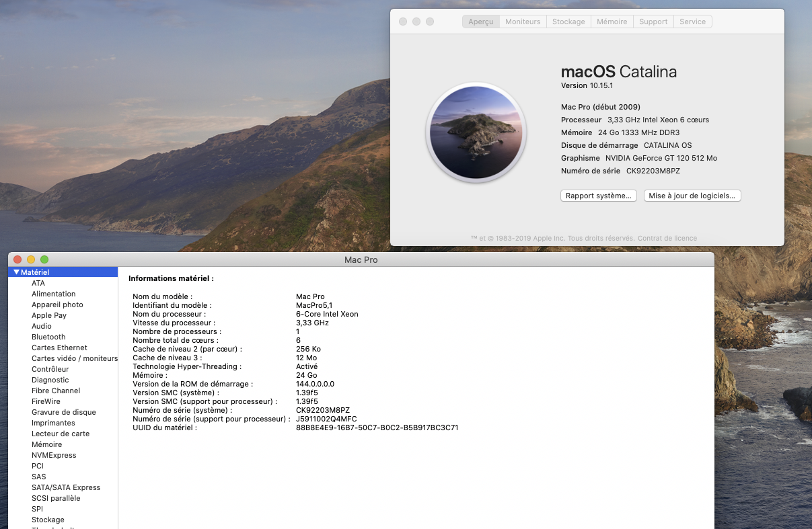
Task: Select Mémoire in the report sidebar
Action: [46, 444]
